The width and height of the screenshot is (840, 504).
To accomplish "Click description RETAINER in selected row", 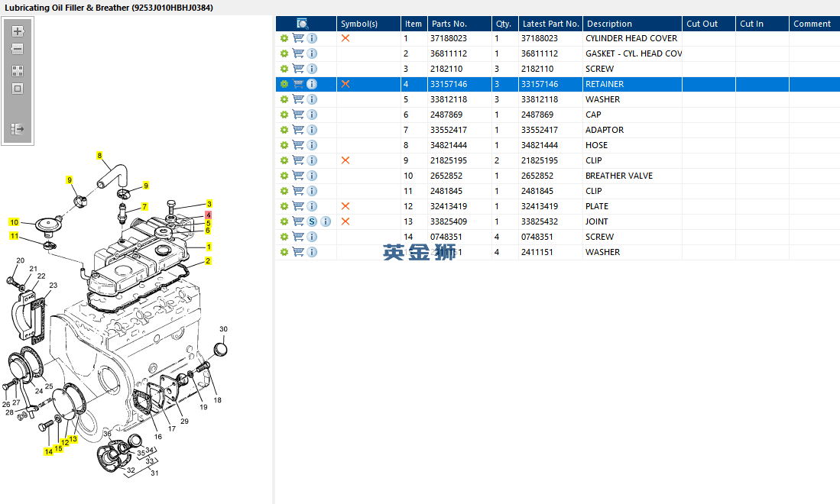I will [605, 85].
